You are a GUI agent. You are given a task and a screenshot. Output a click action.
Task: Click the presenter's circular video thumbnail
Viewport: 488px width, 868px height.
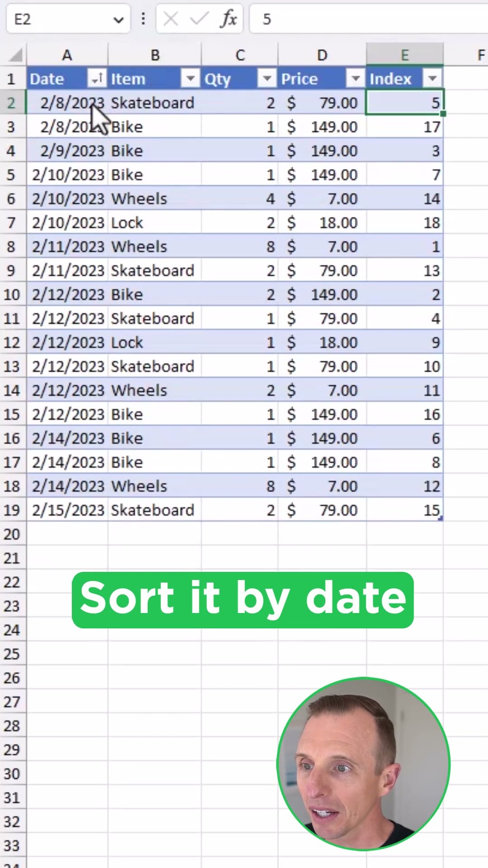pos(363,764)
